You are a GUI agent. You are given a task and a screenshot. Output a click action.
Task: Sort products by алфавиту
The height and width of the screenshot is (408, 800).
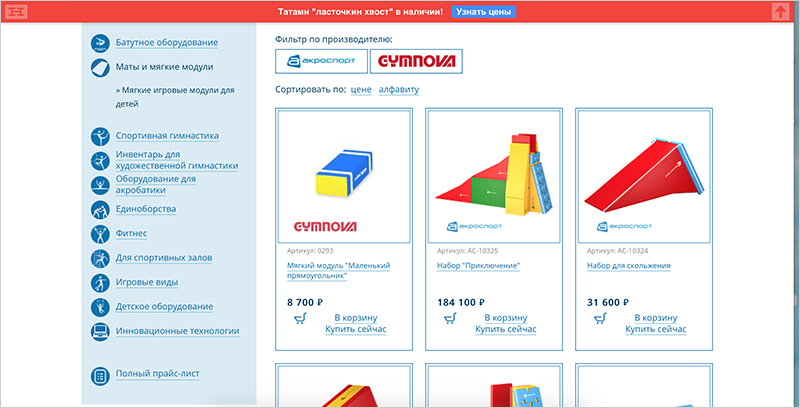398,90
